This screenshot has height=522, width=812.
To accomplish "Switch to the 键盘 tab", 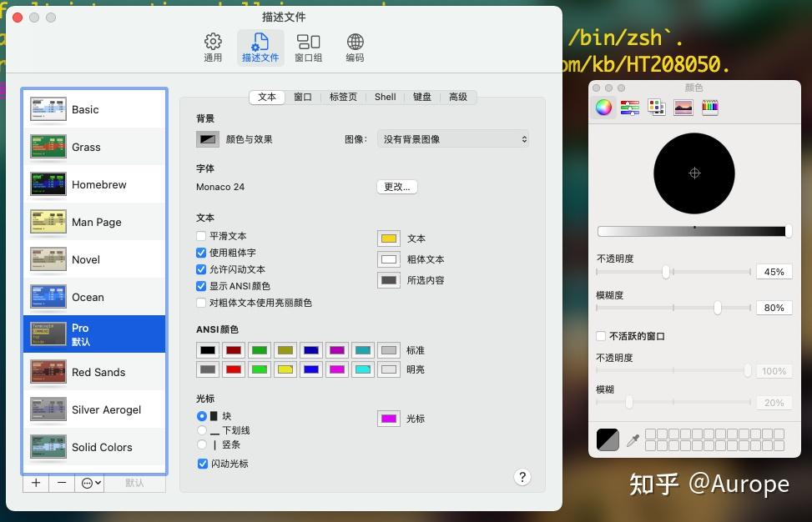I will pos(421,97).
